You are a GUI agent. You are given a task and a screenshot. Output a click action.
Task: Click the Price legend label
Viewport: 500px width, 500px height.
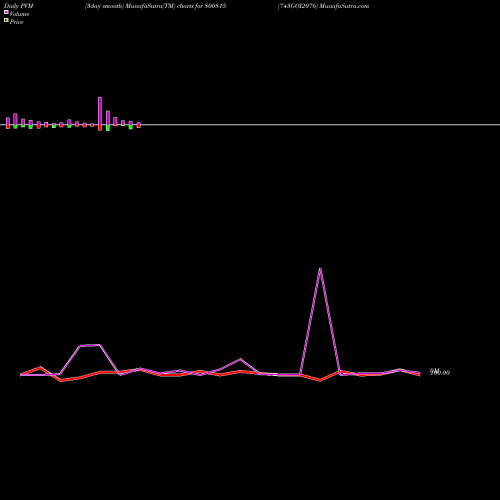pos(16,22)
